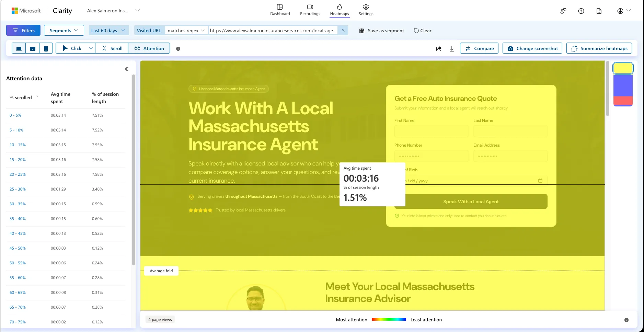Image resolution: width=644 pixels, height=332 pixels.
Task: Download the heatmap using the download icon
Action: pos(452,49)
